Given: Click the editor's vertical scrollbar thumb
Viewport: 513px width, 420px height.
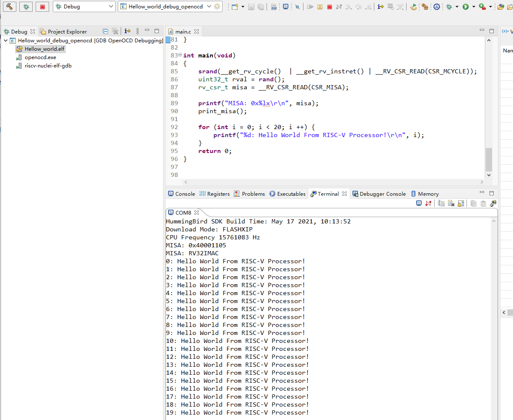Looking at the screenshot, I should pos(489,160).
